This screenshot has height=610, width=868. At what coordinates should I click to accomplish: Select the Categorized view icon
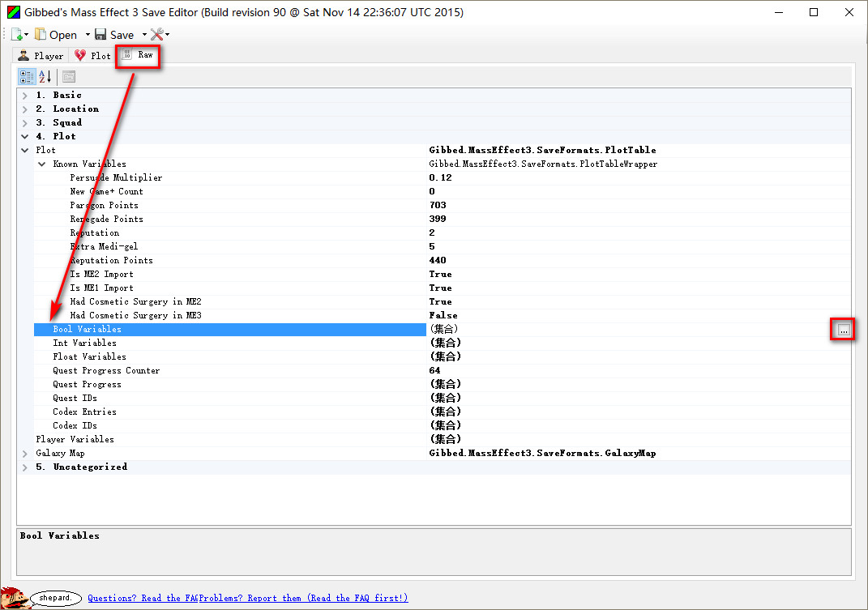point(27,76)
